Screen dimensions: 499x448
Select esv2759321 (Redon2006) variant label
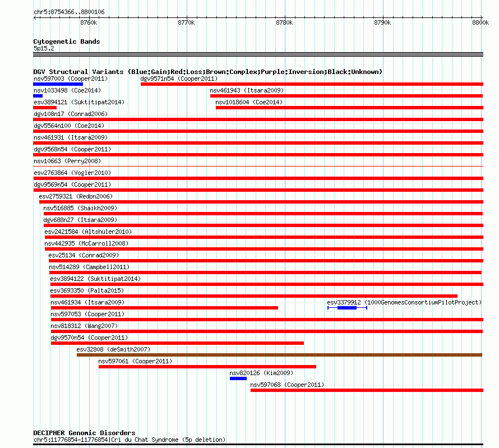tap(76, 196)
